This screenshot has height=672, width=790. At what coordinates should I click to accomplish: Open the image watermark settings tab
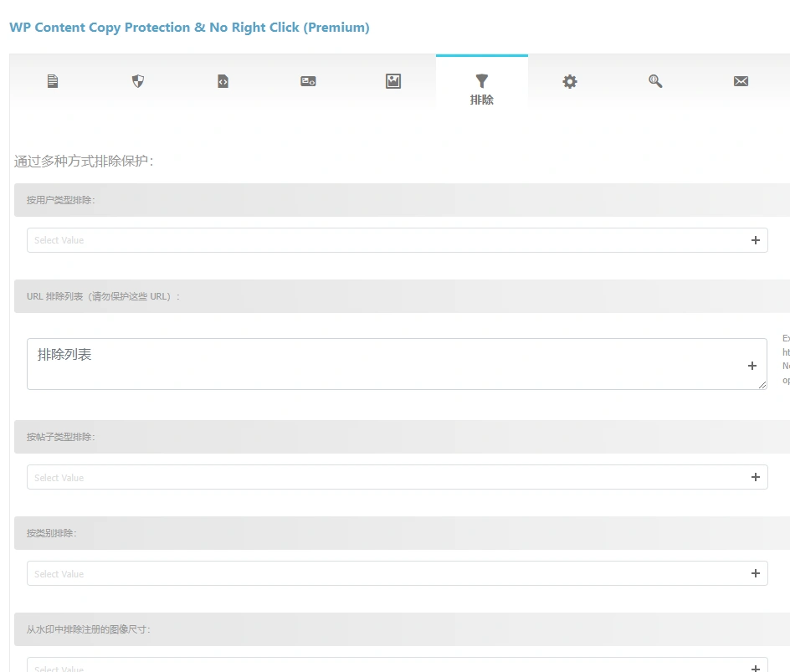click(x=392, y=80)
